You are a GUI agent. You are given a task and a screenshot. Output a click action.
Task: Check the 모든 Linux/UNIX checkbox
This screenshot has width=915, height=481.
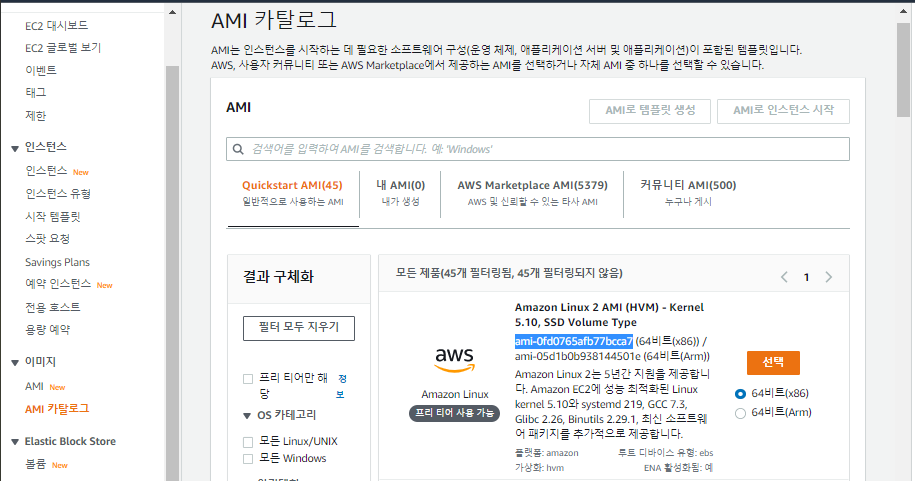pos(248,442)
